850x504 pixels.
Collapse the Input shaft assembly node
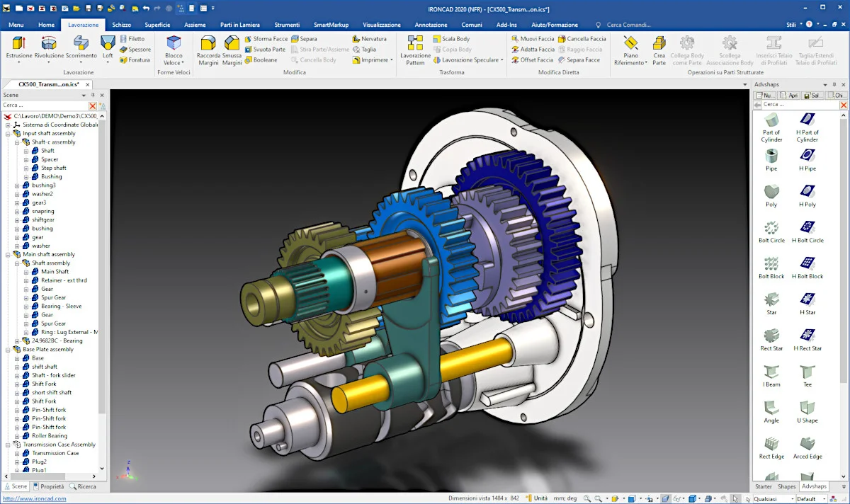[8, 133]
